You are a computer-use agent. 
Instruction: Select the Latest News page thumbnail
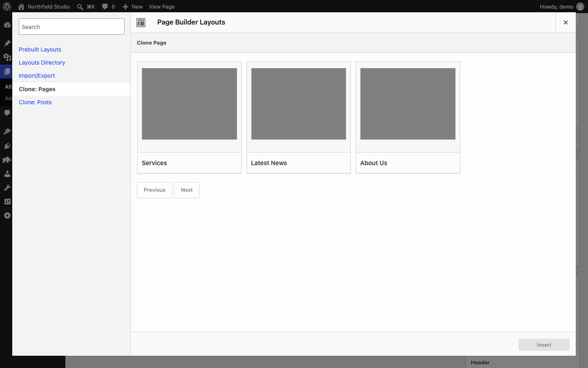click(x=298, y=104)
